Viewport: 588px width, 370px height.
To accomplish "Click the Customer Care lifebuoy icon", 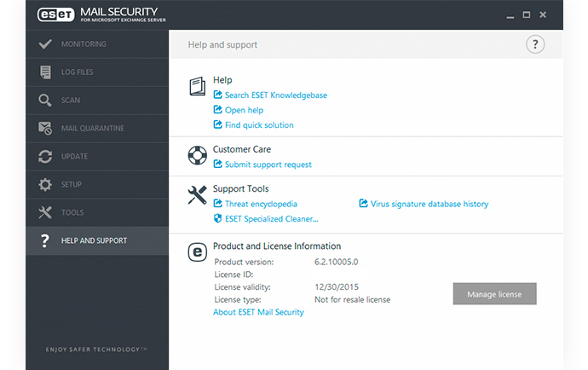I will pos(197,155).
